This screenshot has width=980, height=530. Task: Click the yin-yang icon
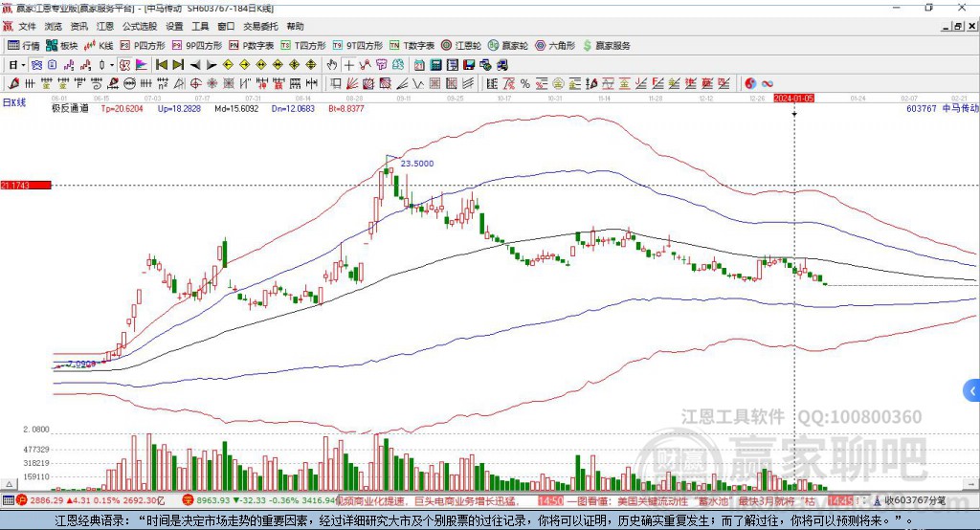750,84
